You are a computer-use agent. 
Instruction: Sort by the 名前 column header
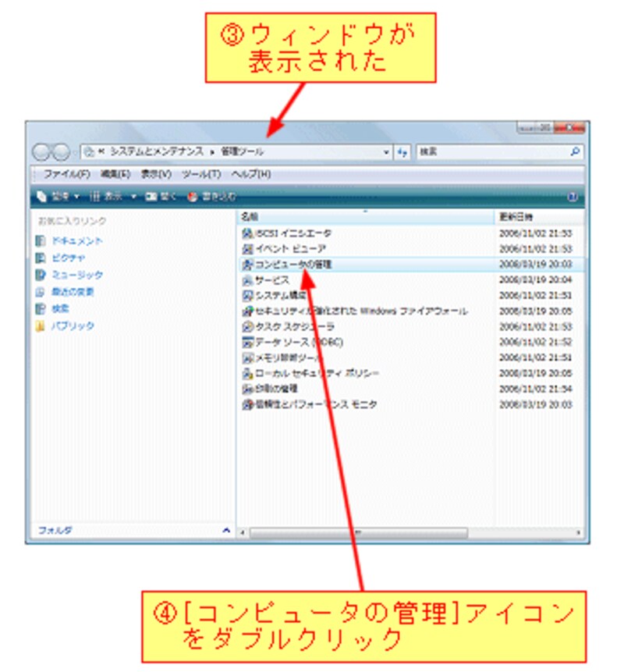[x=365, y=217]
